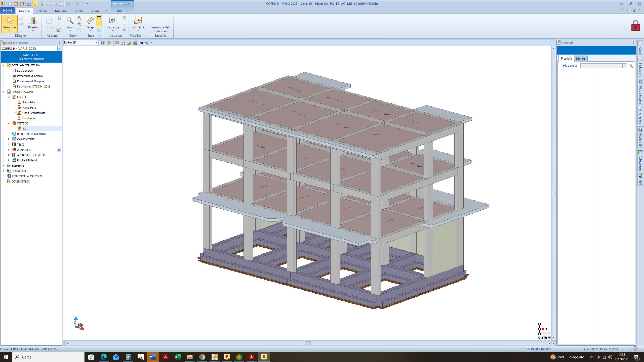Click the zoom window icon in Zoom group
Screen dimensions: 644x362
[x=79, y=18]
